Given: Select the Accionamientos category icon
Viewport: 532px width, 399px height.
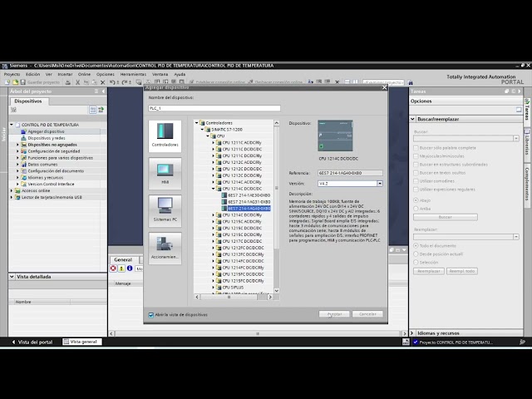Looking at the screenshot, I should pyautogui.click(x=165, y=247).
